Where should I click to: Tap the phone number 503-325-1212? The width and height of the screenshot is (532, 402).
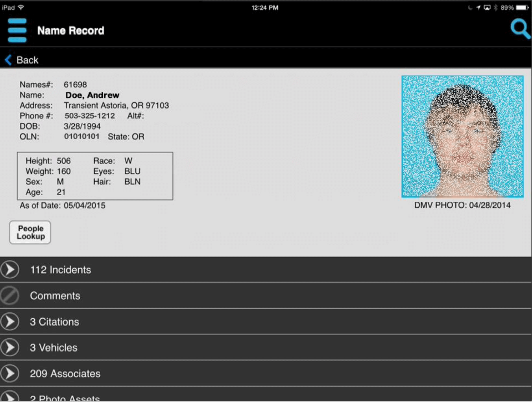[x=90, y=116]
